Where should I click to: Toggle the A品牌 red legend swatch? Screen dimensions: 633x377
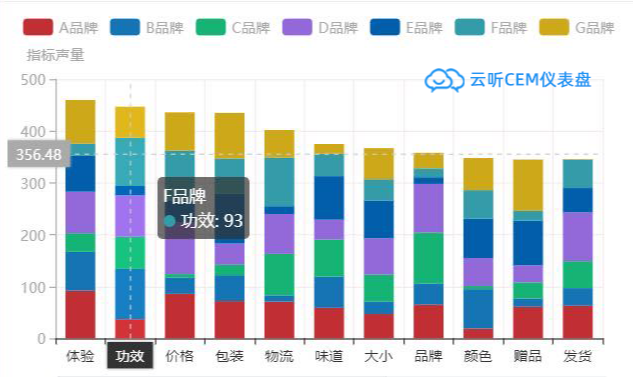tap(38, 27)
